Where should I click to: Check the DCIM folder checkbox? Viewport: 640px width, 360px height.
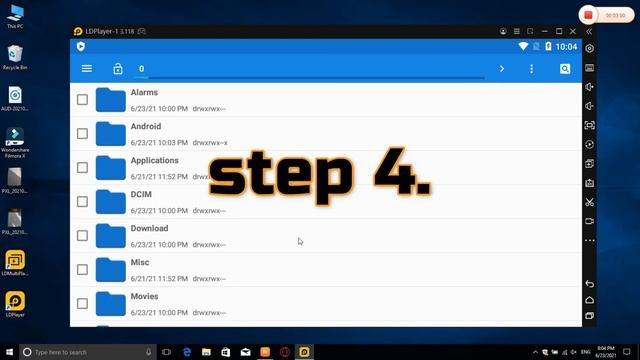pos(82,202)
